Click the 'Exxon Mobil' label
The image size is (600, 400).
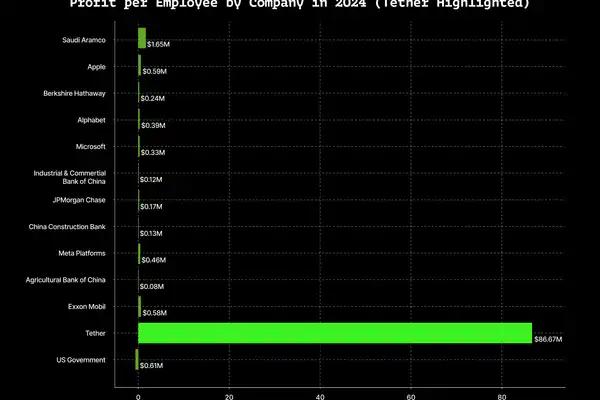click(x=86, y=307)
